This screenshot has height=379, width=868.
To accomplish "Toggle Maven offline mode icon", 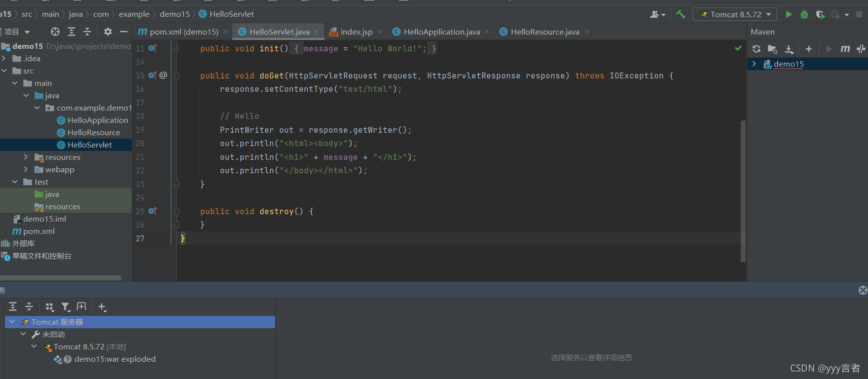I will pos(861,49).
